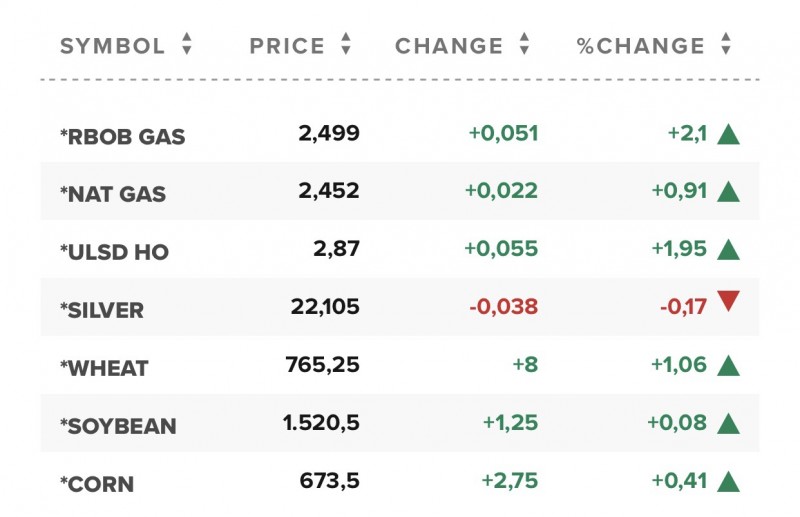Select the *WHEAT symbol

click(104, 368)
